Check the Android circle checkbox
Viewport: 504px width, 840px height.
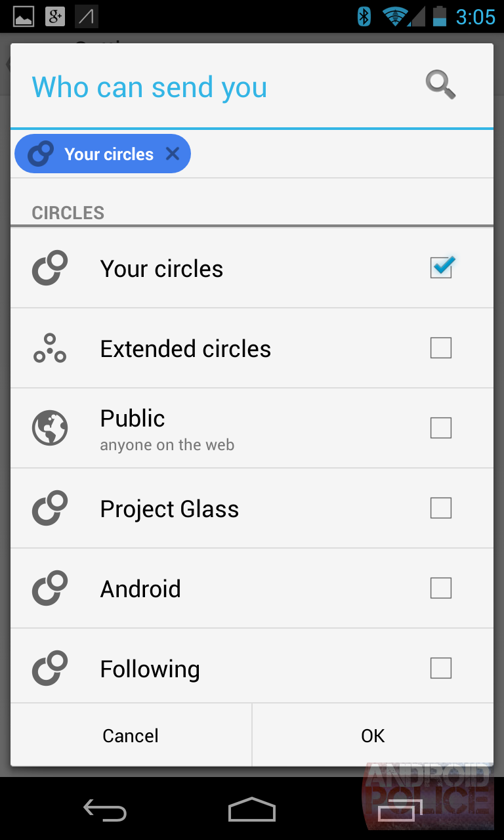coord(441,588)
